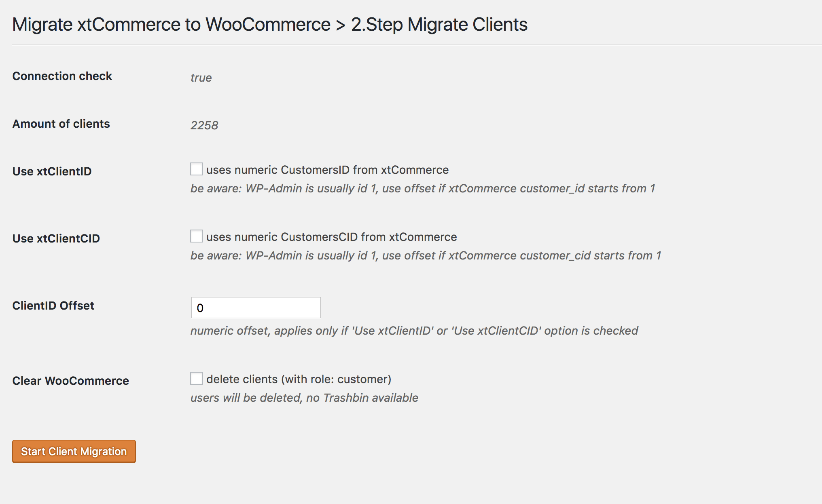Screen dimensions: 822x504
Task: Click 'uses numeric CustomersCID from xtCommerce' text
Action: [x=331, y=237]
